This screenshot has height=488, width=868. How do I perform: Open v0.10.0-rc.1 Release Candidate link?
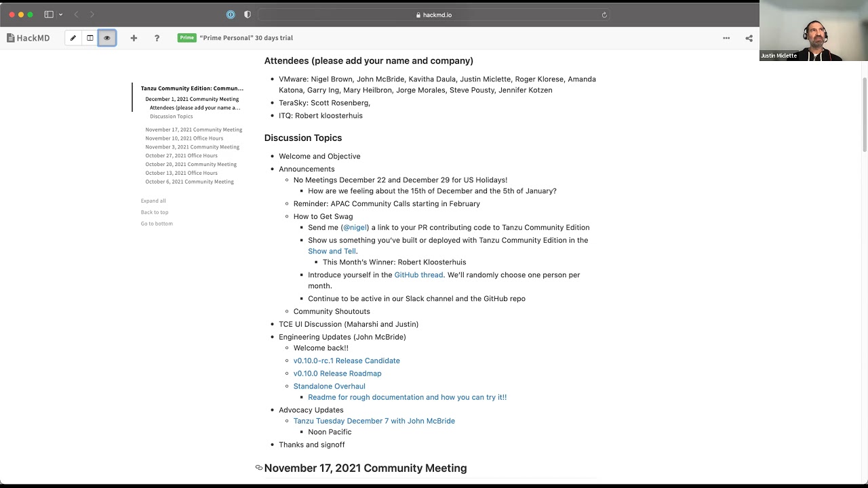[x=347, y=361]
